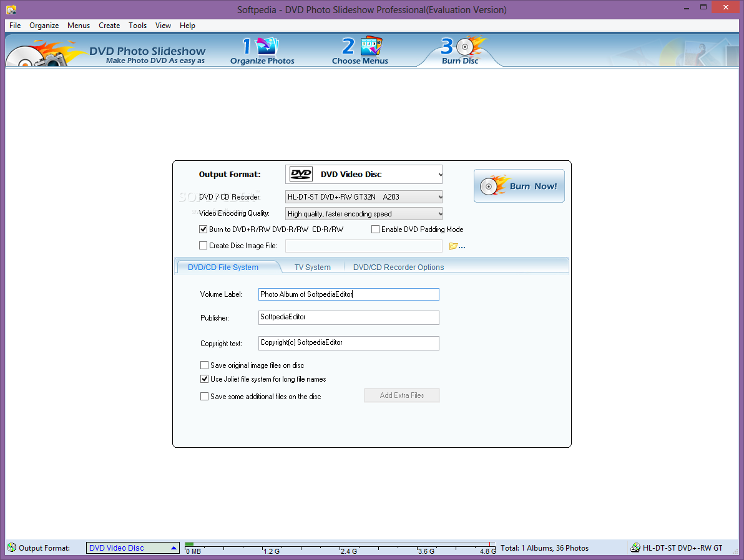Open the Help menu
The height and width of the screenshot is (560, 744).
[x=187, y=26]
